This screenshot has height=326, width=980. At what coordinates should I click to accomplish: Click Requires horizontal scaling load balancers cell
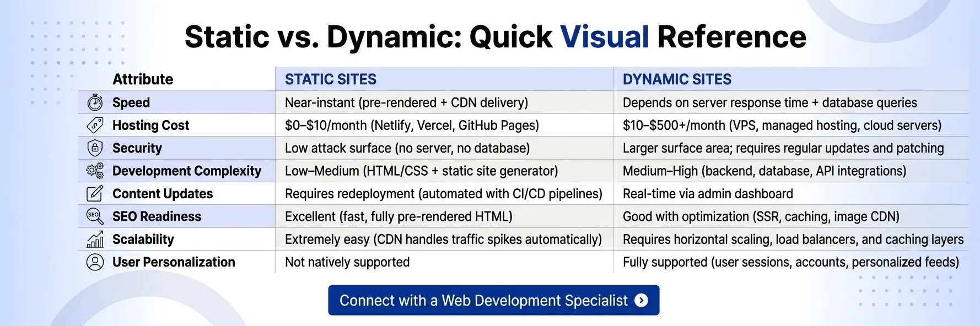click(x=793, y=239)
